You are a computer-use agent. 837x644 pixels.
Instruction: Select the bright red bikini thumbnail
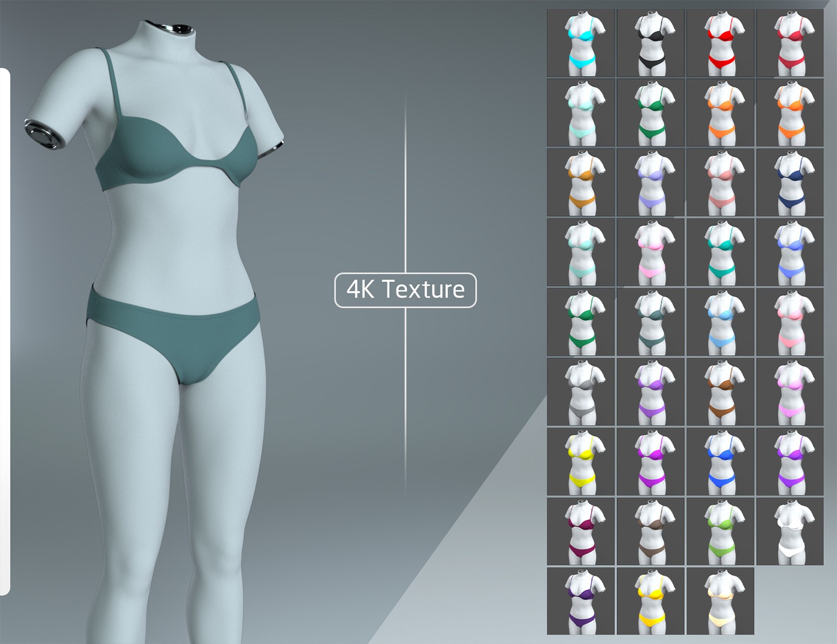720,43
